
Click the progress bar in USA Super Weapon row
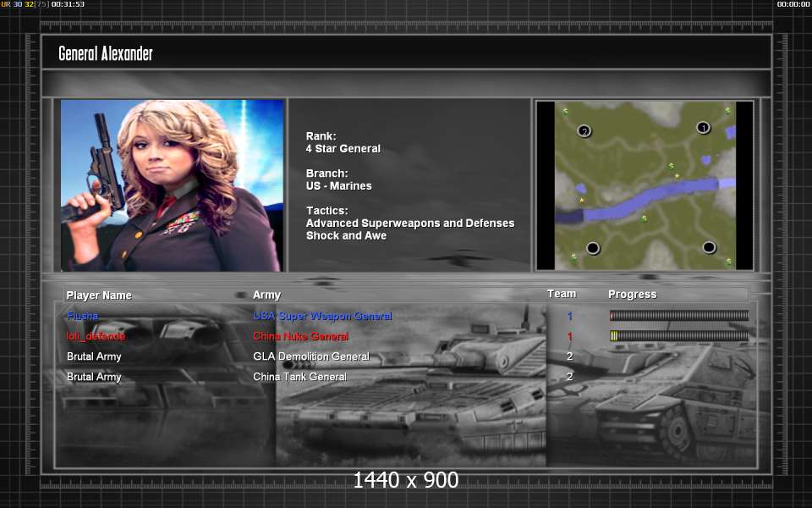679,315
